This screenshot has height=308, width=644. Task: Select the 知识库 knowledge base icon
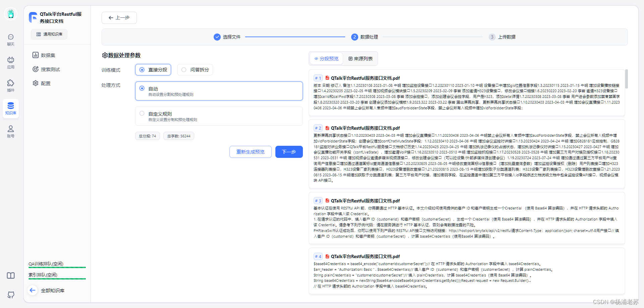click(x=10, y=108)
